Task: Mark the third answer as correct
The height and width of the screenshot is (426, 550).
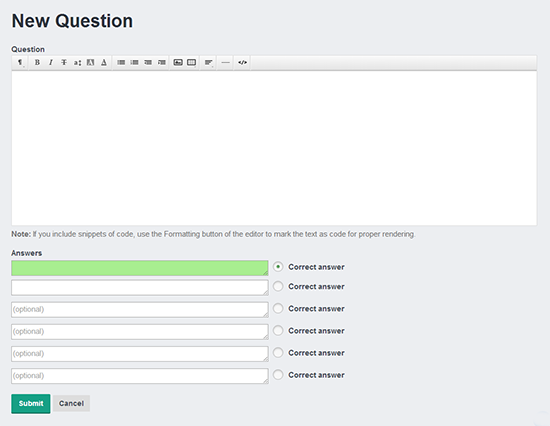Action: click(278, 308)
